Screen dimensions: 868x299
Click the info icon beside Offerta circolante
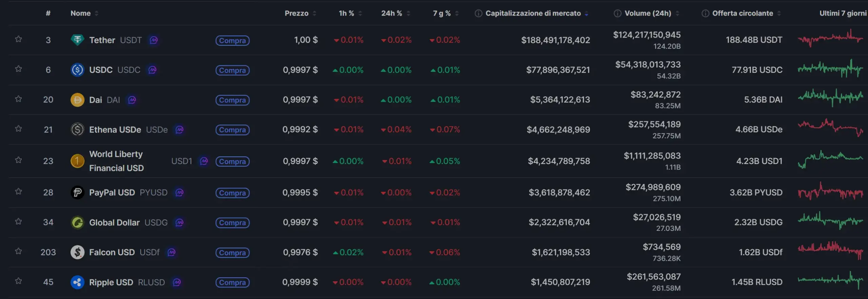click(705, 14)
